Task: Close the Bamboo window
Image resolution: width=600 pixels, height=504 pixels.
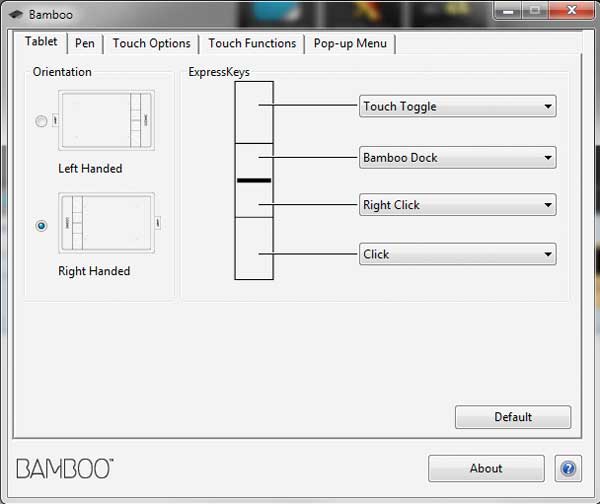Action: click(572, 10)
